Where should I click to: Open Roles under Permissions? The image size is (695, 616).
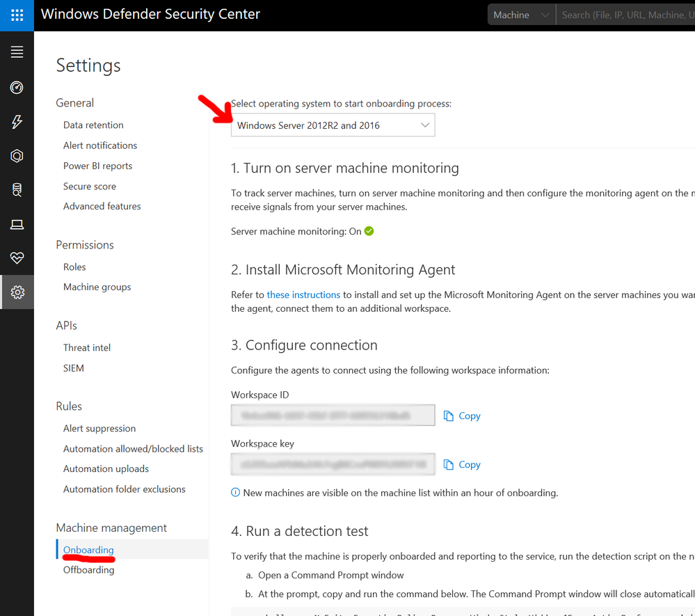[x=74, y=267]
